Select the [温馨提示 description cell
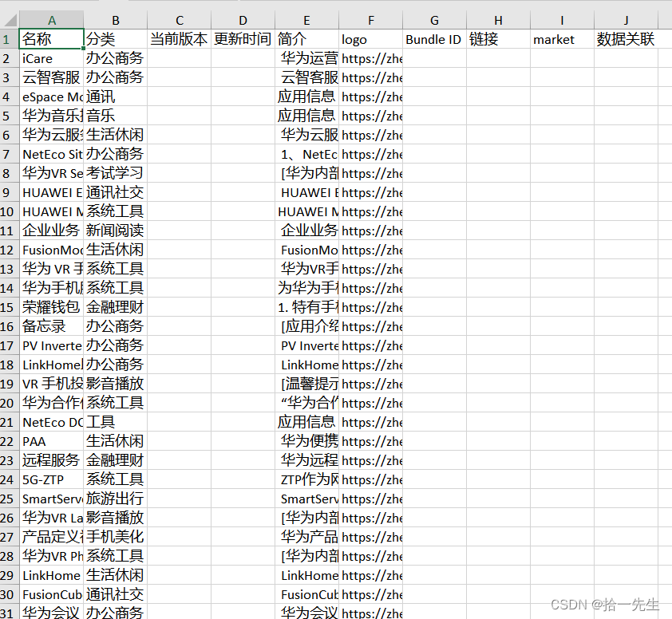Image resolution: width=672 pixels, height=619 pixels. 306,384
